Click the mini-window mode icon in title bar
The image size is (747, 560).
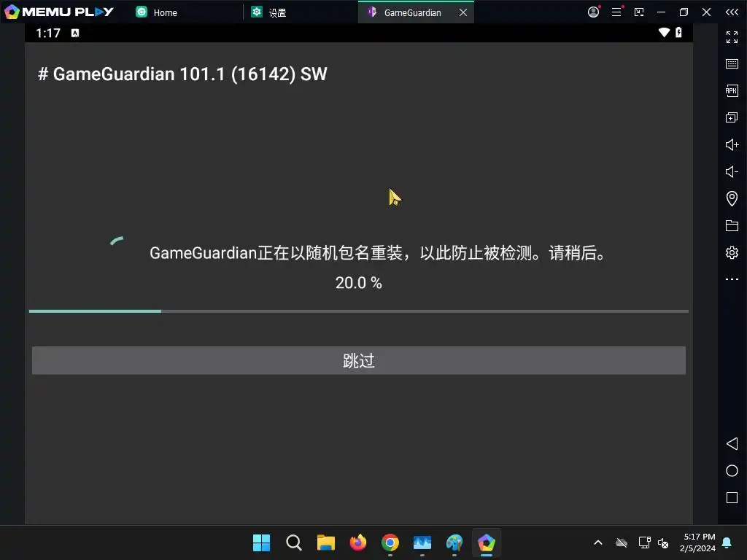pos(639,12)
